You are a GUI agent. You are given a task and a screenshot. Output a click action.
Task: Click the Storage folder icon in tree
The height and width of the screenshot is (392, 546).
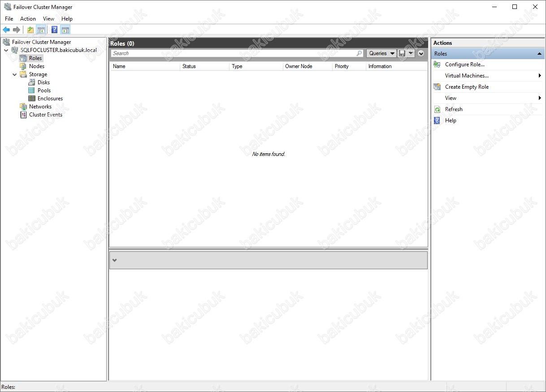point(23,74)
